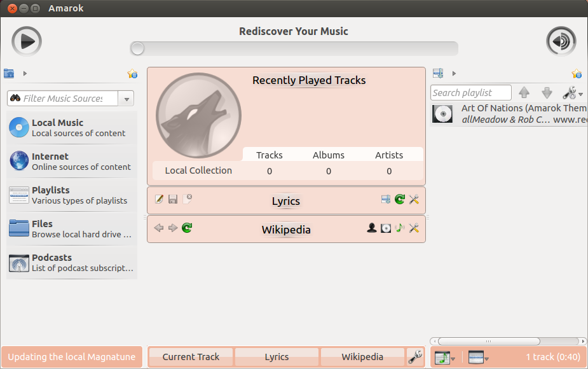Viewport: 588px width, 369px height.
Task: Click the Updating the local Magnatune status
Action: [72, 357]
